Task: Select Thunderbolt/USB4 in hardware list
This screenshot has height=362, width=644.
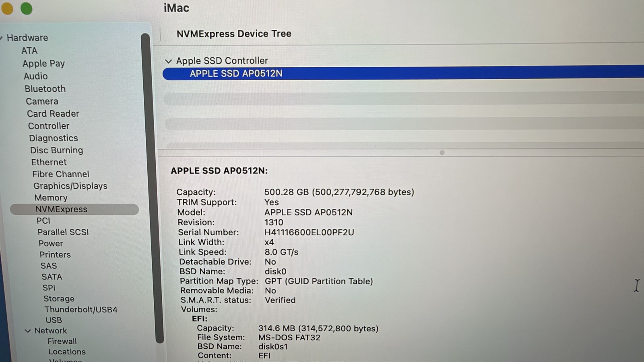Action: pos(81,309)
